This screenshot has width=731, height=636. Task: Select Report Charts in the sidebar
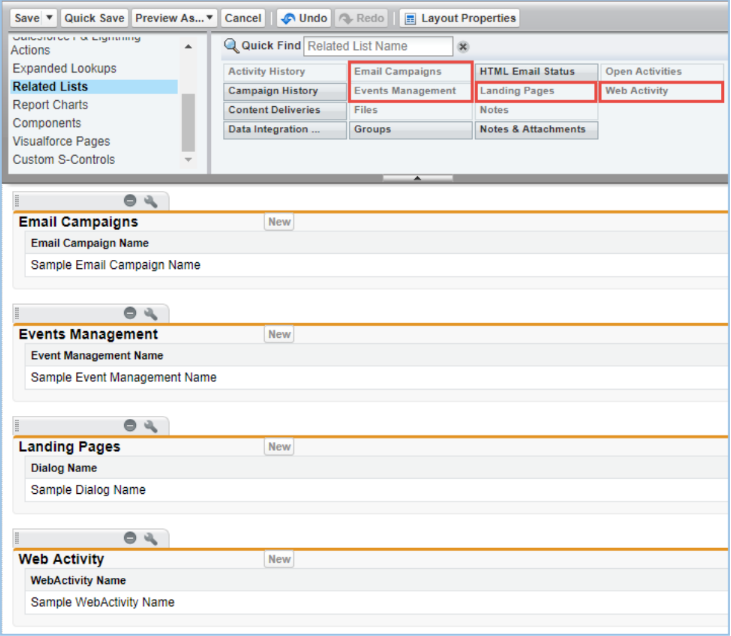[x=50, y=105]
